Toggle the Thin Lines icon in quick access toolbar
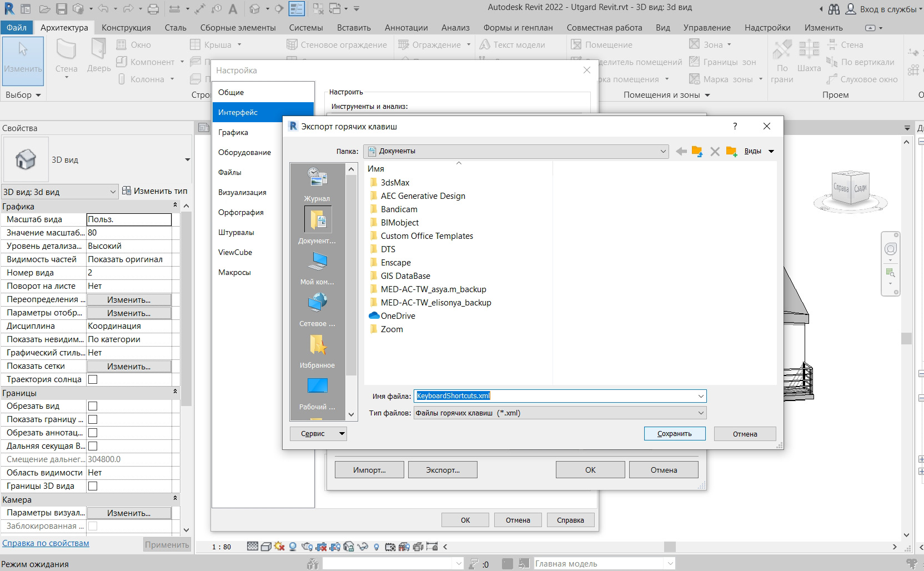 297,9
